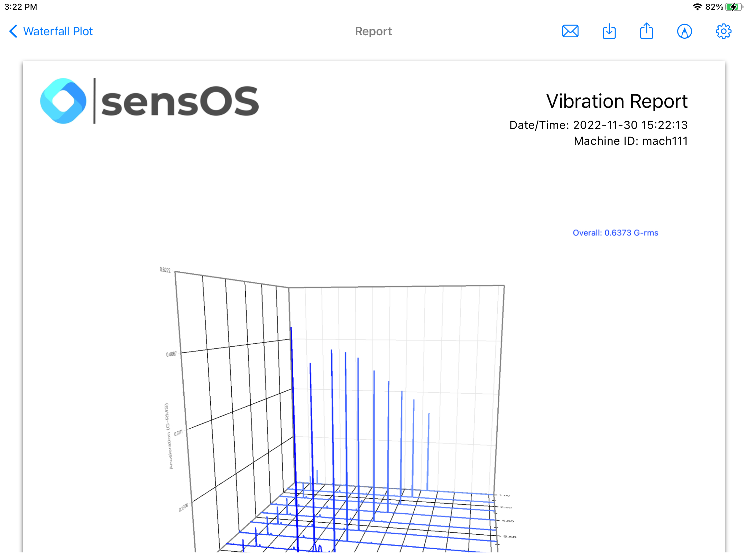
Task: Tap the back chevron arrow
Action: coord(13,31)
